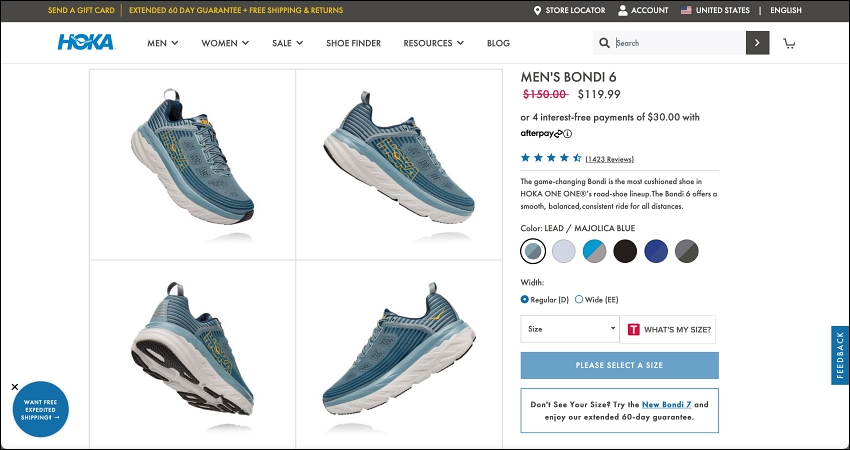Click the HOKA logo

[86, 42]
